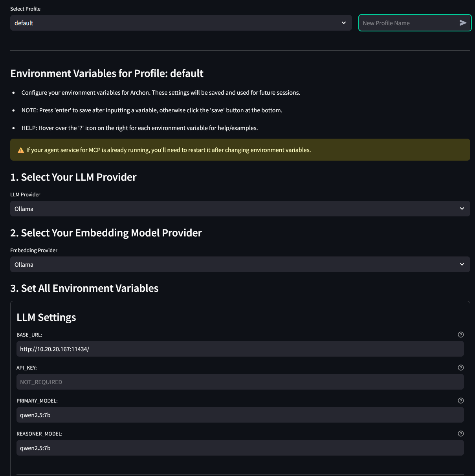Click the 'Embedding Provider' label
The image size is (475, 476).
click(34, 250)
